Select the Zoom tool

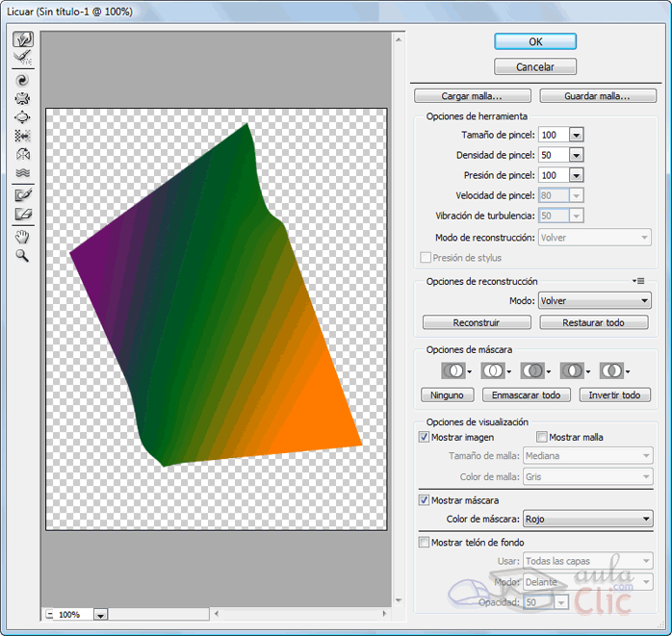pyautogui.click(x=23, y=256)
